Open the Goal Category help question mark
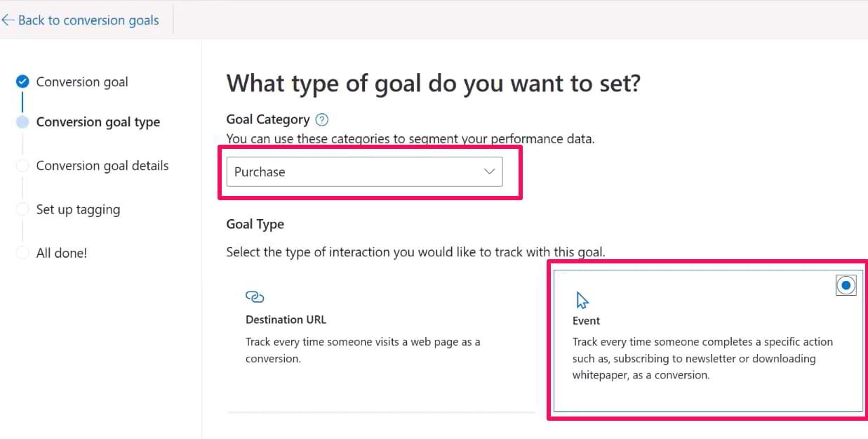 (322, 119)
